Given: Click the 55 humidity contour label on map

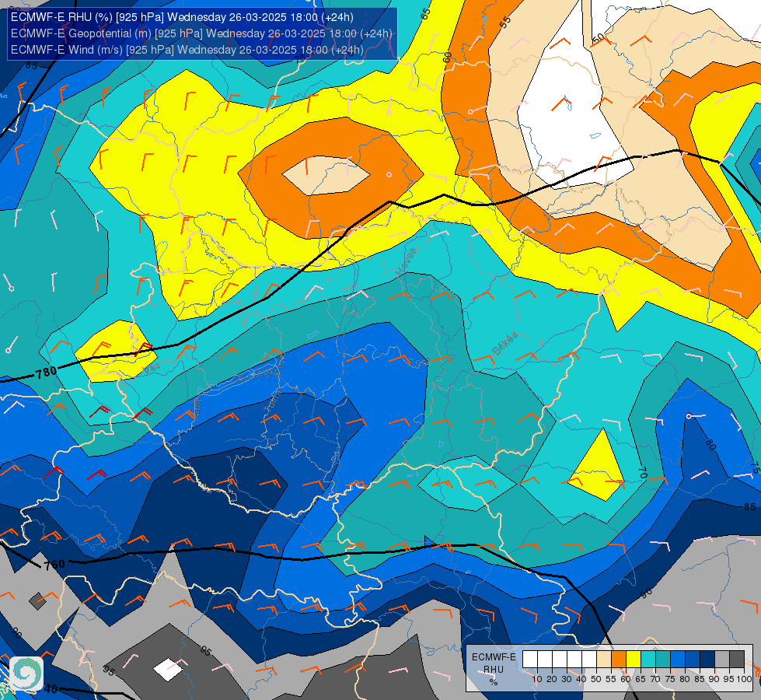Looking at the screenshot, I should (505, 22).
